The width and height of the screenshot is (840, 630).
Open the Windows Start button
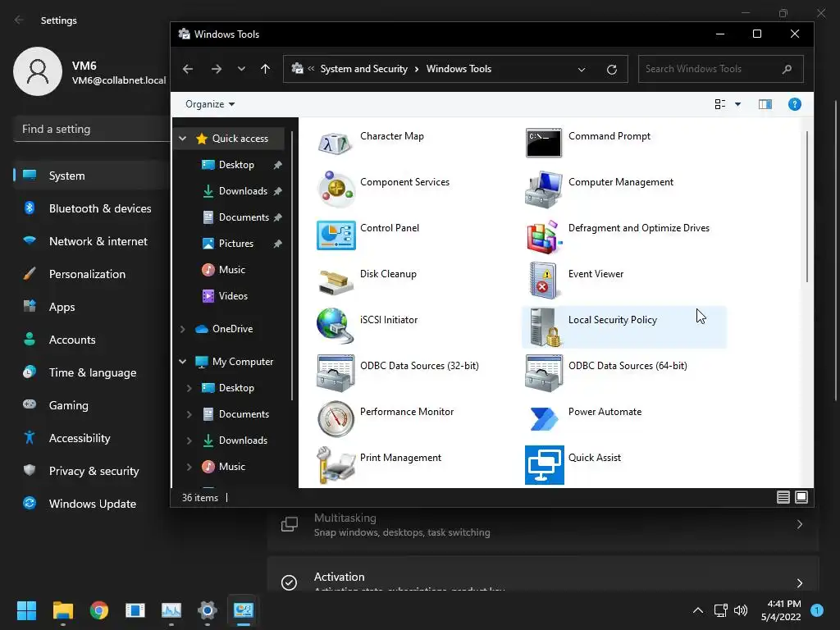click(26, 610)
